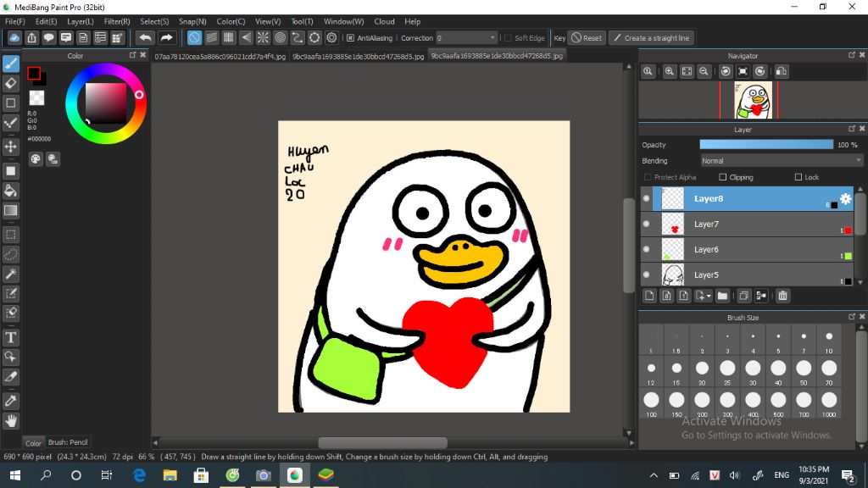This screenshot has height=488, width=868.
Task: Open the Correction value dropdown
Action: point(466,38)
